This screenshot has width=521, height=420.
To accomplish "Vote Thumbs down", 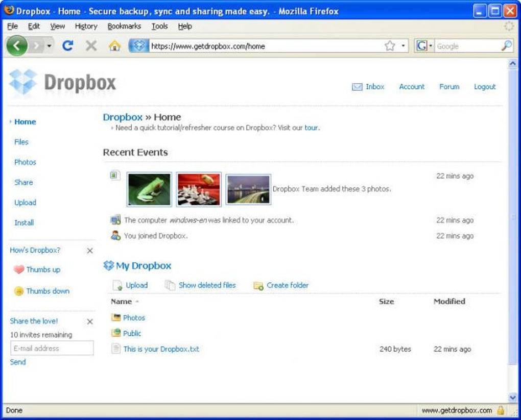I will coord(48,291).
